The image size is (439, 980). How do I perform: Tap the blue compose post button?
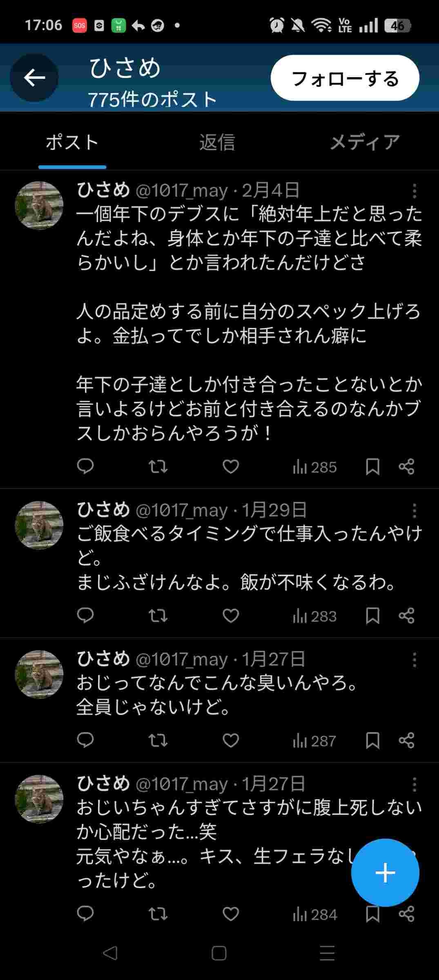pos(385,873)
